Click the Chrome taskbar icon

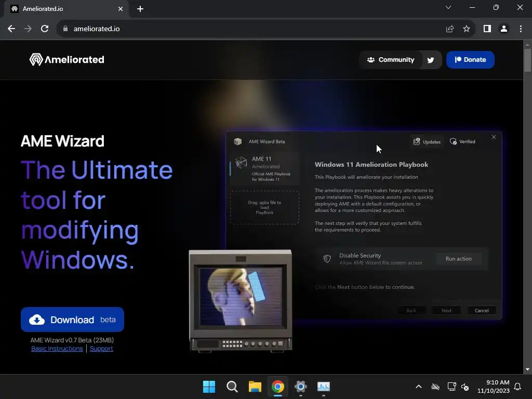[277, 387]
